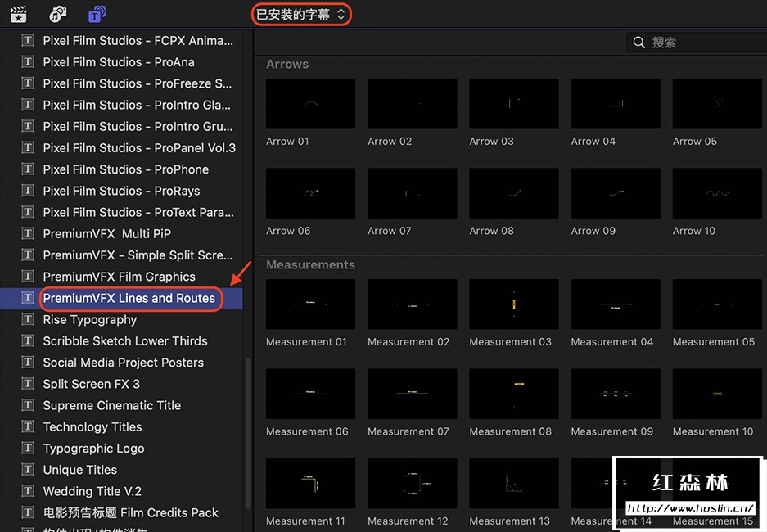Viewport: 767px width, 532px height.
Task: Click the title icon beside PremiumVFX Film Graphics
Action: coord(28,277)
